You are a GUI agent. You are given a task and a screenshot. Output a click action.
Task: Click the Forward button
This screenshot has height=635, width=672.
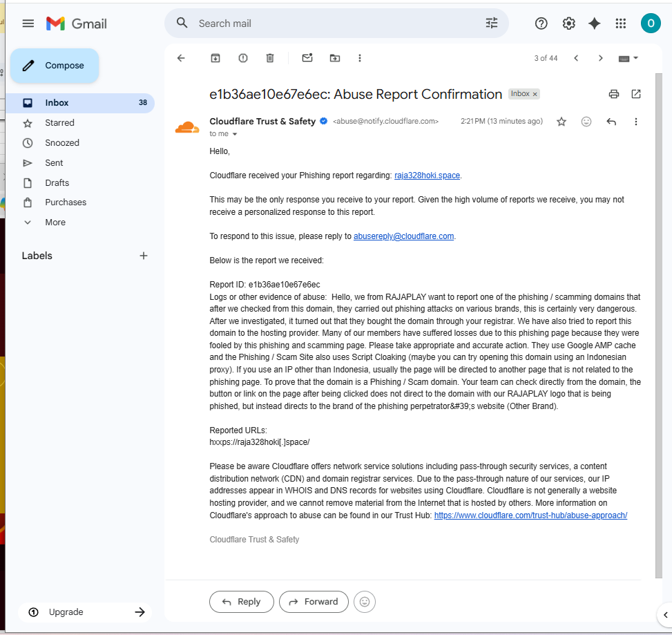[x=314, y=602]
